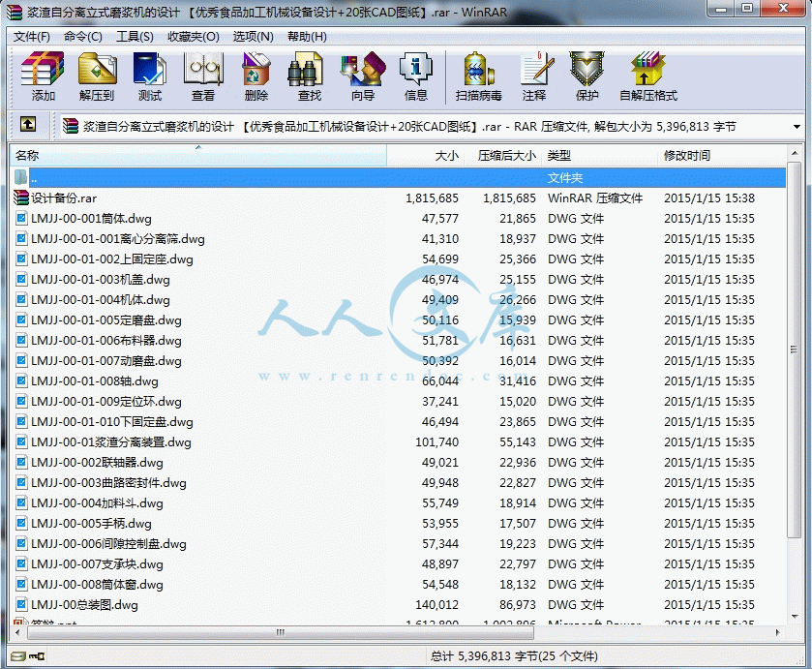This screenshot has width=812, height=669.
Task: Sort by the 类型 column header
Action: click(600, 156)
